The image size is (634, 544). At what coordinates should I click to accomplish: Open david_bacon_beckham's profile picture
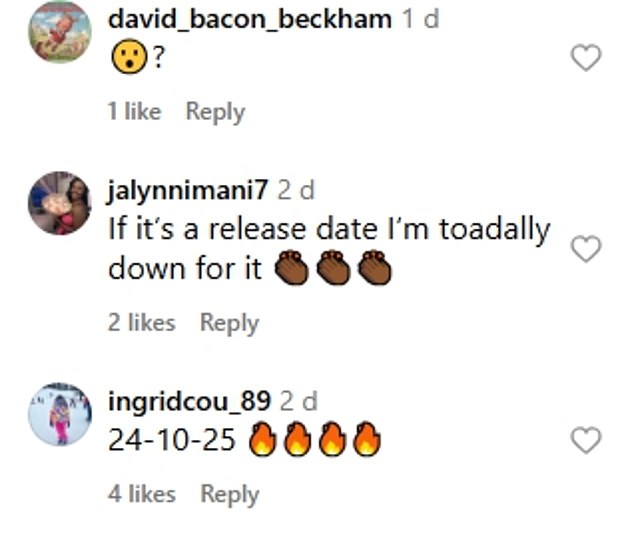tap(59, 33)
